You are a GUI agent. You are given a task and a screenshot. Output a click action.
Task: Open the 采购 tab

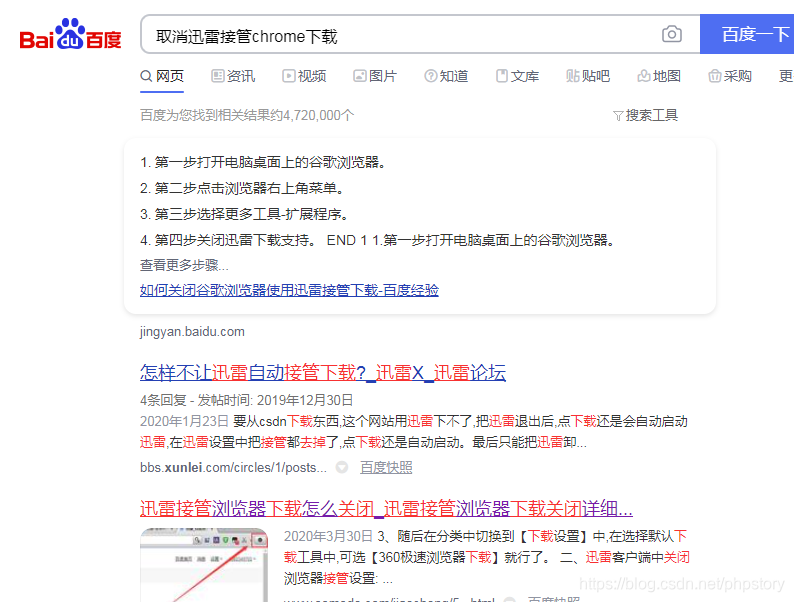click(730, 76)
